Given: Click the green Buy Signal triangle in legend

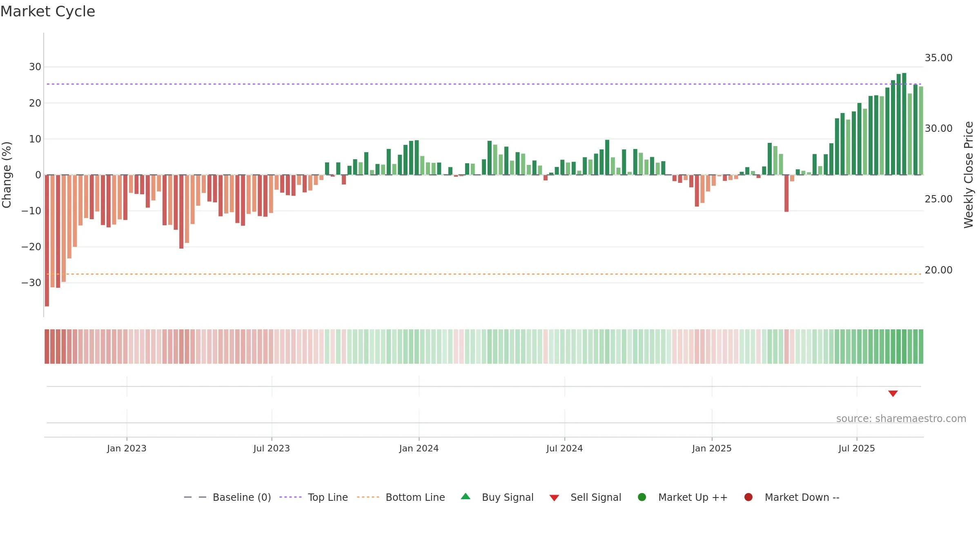Looking at the screenshot, I should click(465, 496).
